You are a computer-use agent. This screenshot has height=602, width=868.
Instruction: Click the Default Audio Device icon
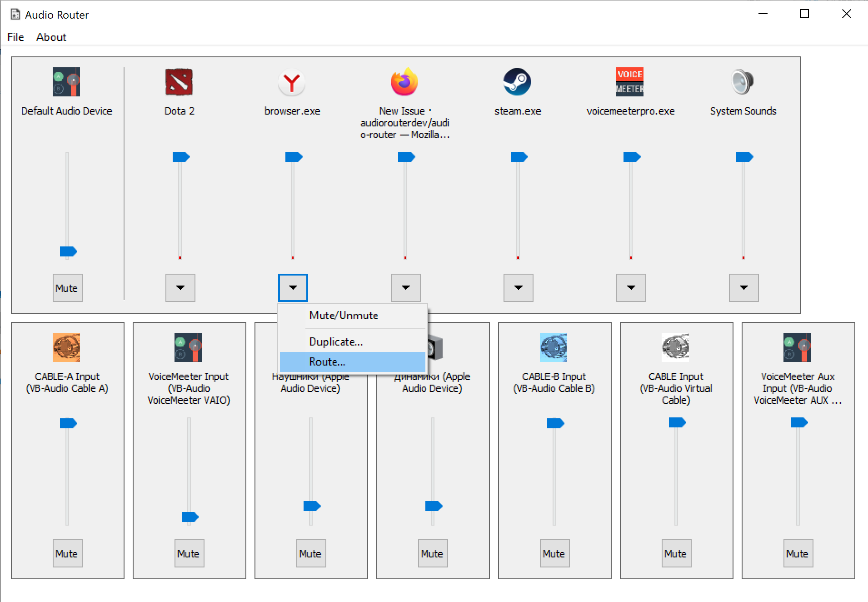tap(67, 82)
